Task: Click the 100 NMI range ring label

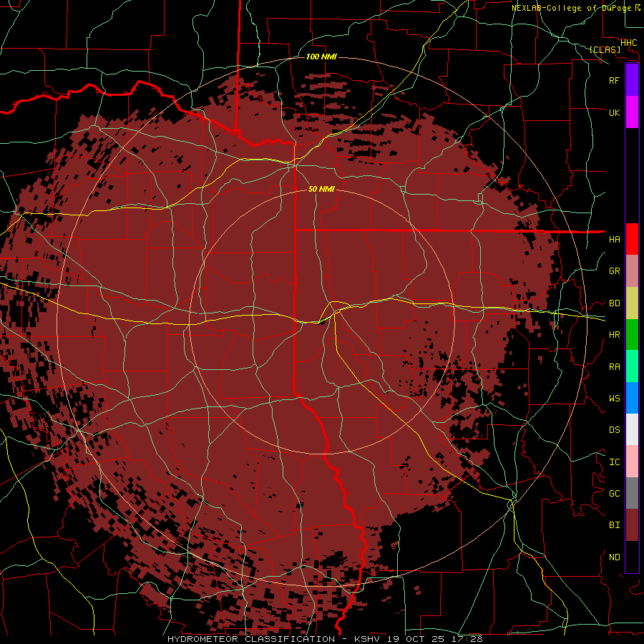Action: point(321,57)
